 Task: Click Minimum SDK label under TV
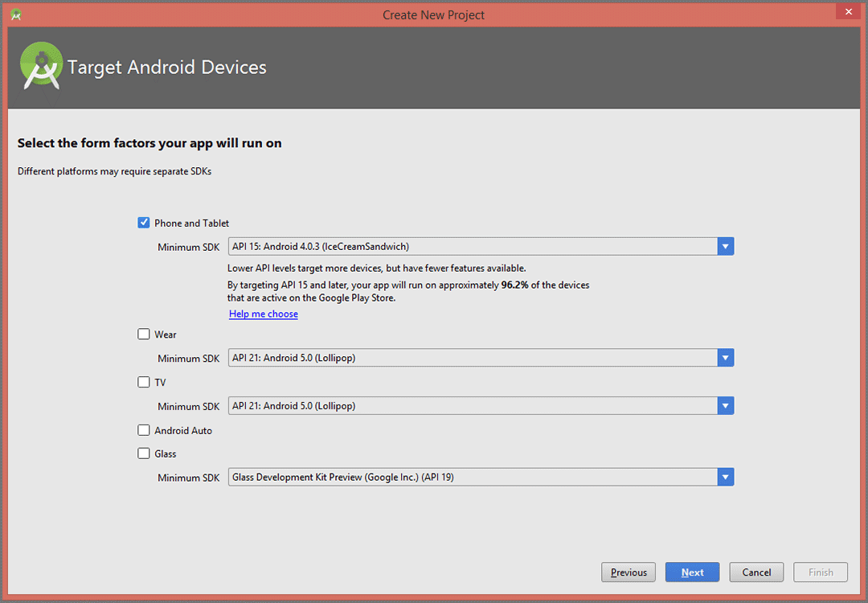[x=188, y=407]
